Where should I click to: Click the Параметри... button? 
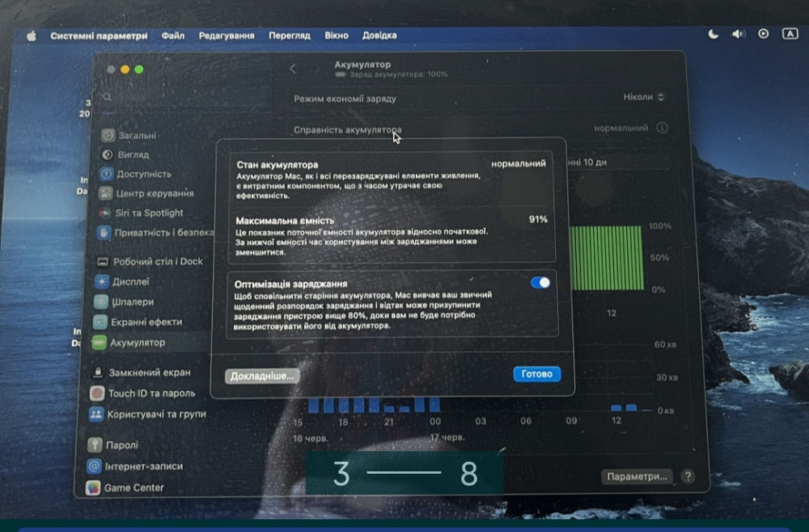[637, 477]
